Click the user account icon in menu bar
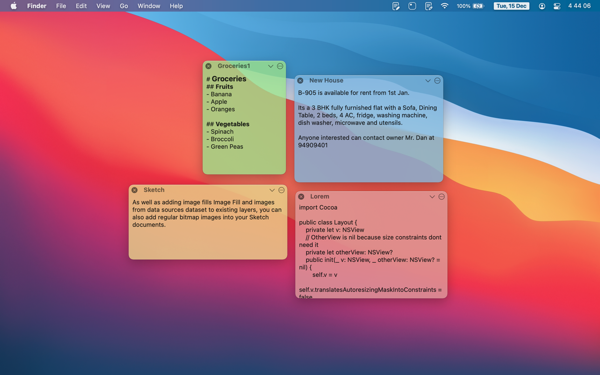Viewport: 600px width, 375px height. [x=542, y=6]
